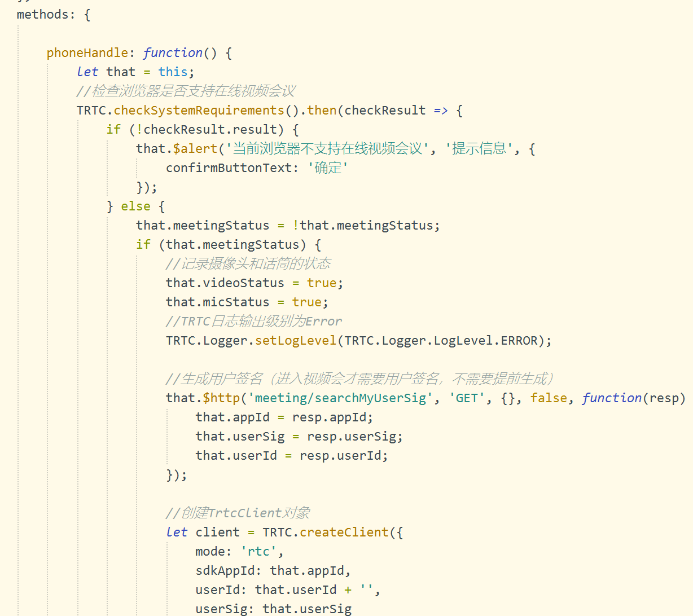Click the 'userId: that.userId + ''' line

(288, 590)
